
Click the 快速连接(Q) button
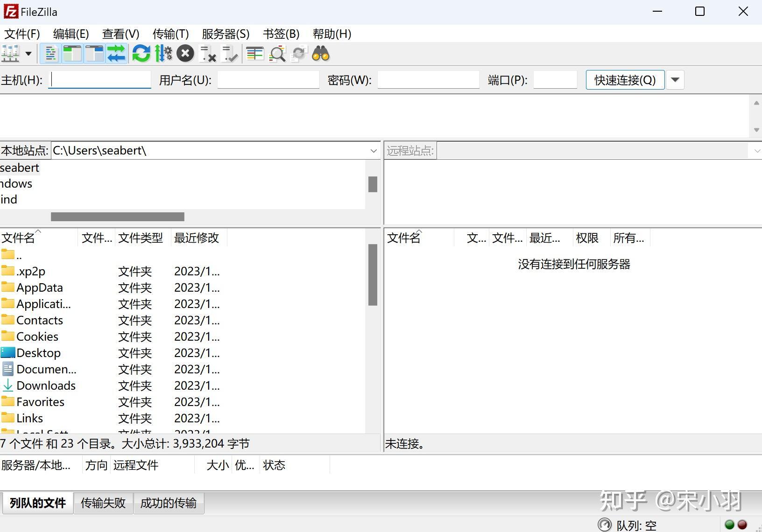625,80
